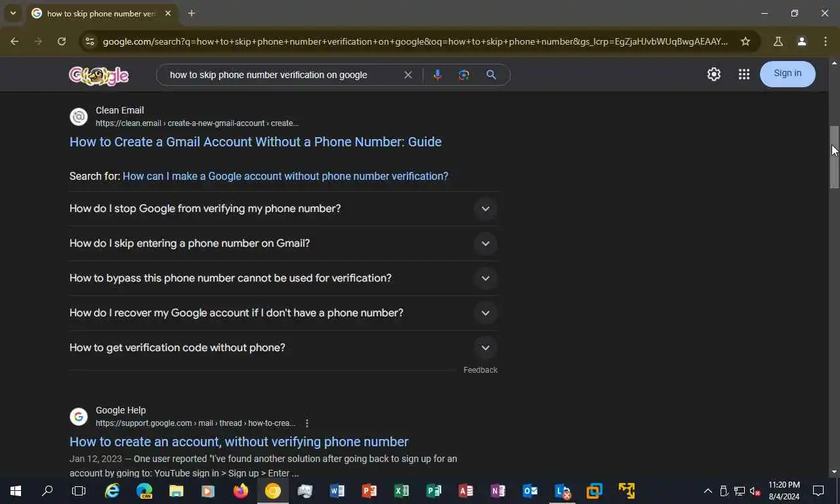
Task: Open the Chrome profile icon
Action: point(801,41)
